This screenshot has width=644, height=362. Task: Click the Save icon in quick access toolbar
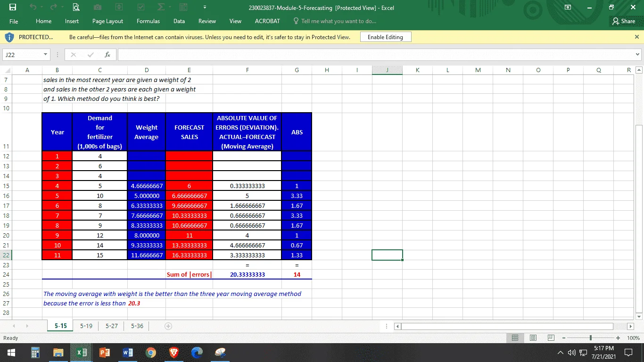click(14, 8)
